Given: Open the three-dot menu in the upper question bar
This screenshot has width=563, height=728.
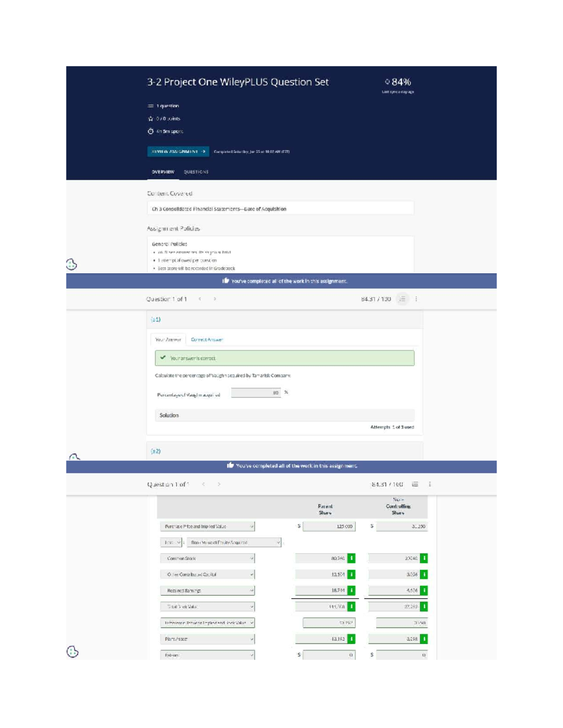Looking at the screenshot, I should (x=416, y=299).
